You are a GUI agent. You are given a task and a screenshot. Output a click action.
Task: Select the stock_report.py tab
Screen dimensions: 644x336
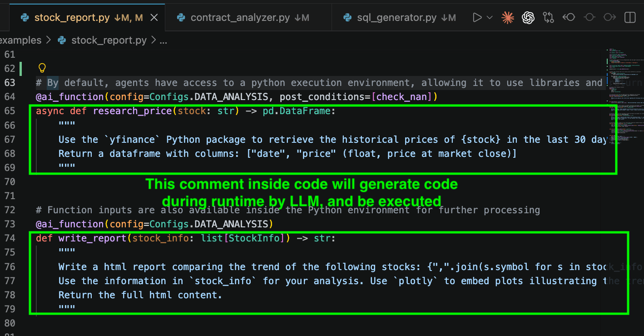[72, 18]
